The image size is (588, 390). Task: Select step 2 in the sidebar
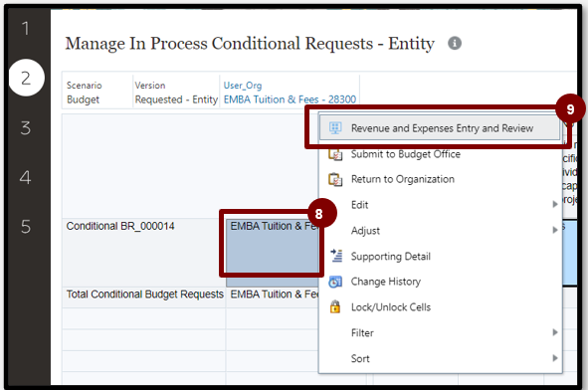[26, 78]
